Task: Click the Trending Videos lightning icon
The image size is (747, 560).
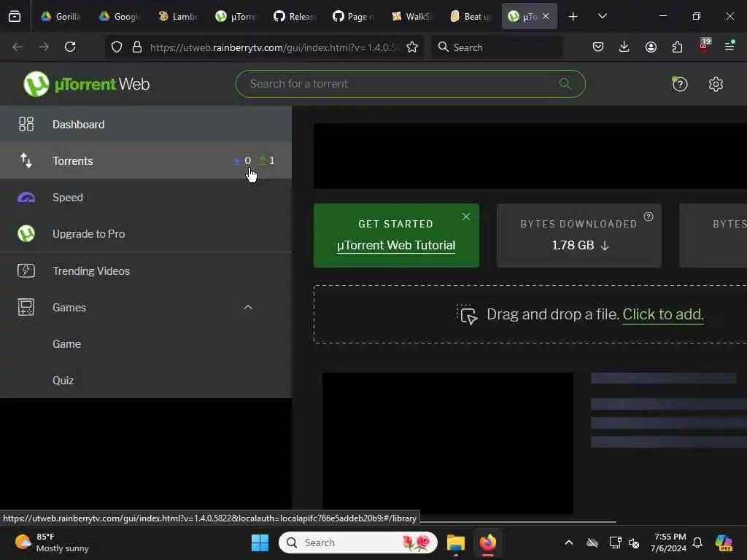Action: tap(26, 271)
